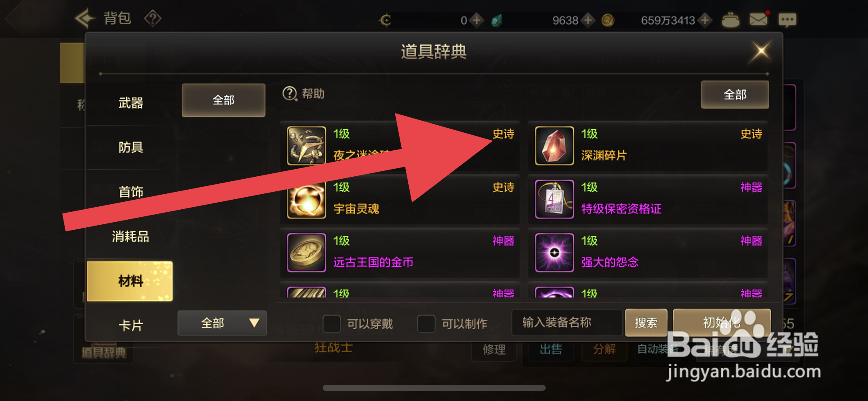Click the question mark diamond beside 背包
This screenshot has width=868, height=401.
pos(152,18)
